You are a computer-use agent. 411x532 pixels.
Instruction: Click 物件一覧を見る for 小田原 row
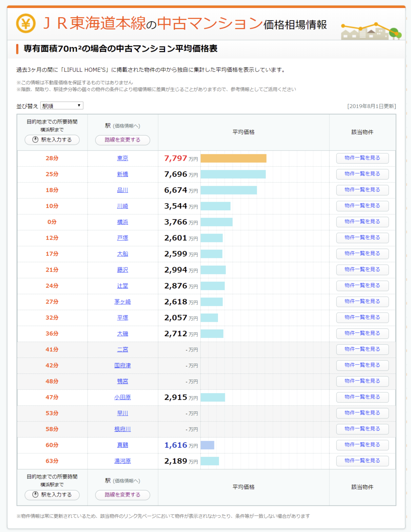363,397
